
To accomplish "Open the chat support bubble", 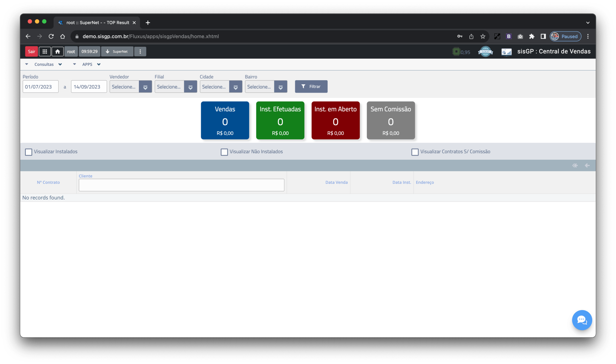I will pos(582,320).
